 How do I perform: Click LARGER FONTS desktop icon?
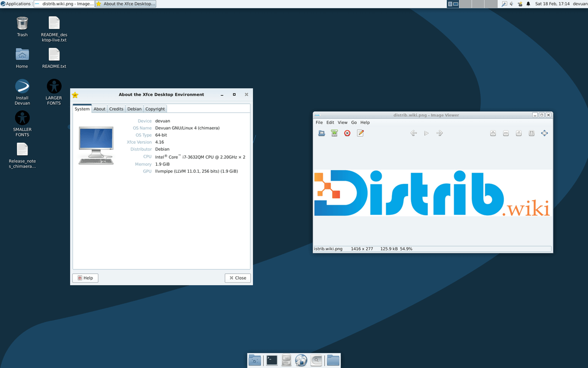[x=54, y=92]
